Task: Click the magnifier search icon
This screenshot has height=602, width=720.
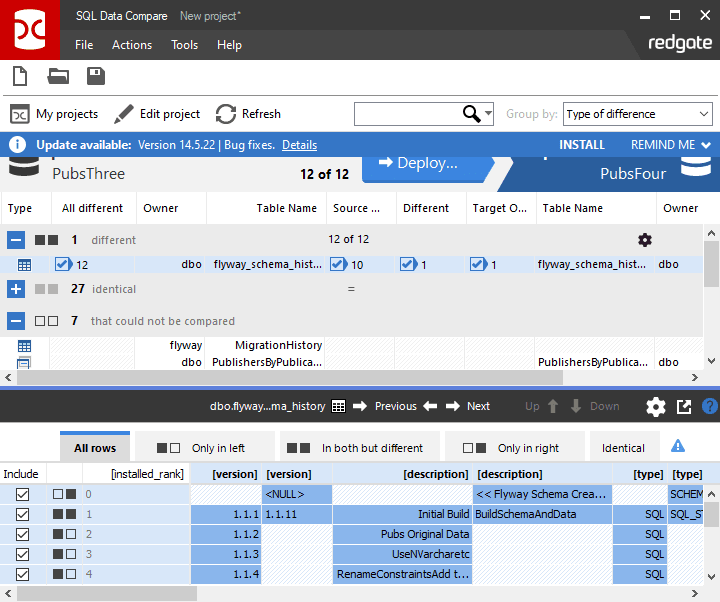Action: [x=471, y=113]
